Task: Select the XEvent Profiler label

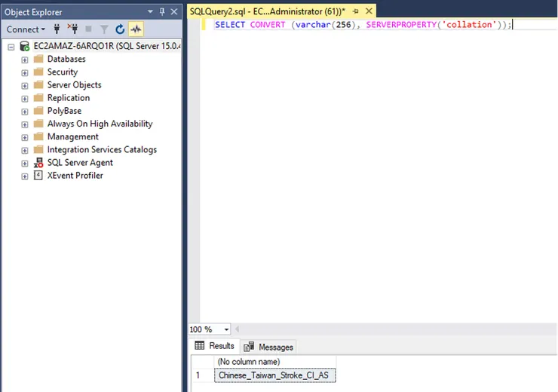Action: pyautogui.click(x=75, y=176)
